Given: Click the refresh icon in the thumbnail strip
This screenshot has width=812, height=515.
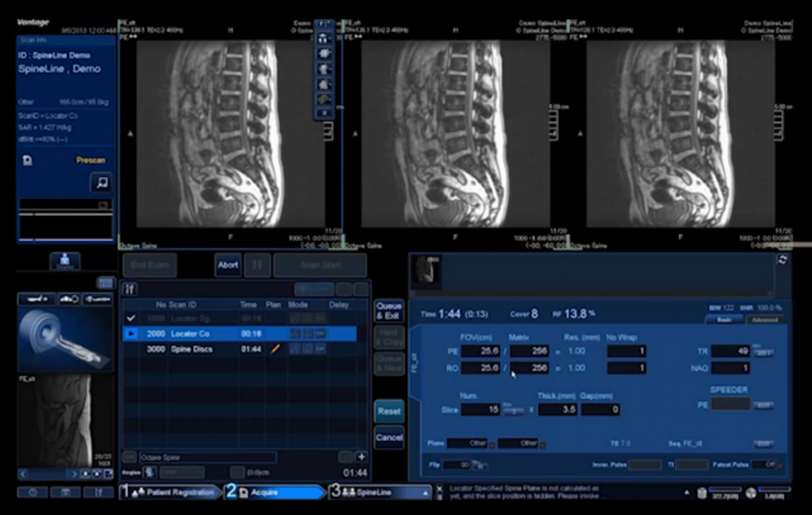Looking at the screenshot, I should click(x=783, y=260).
